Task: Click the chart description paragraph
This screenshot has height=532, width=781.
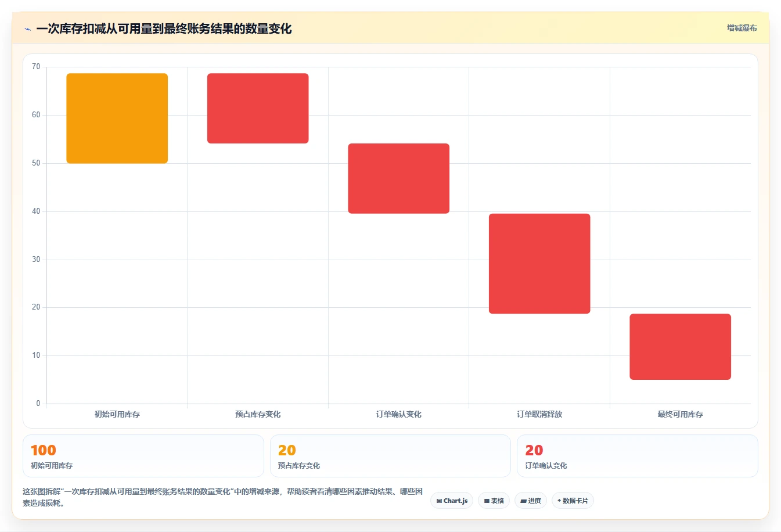Action: [x=223, y=497]
